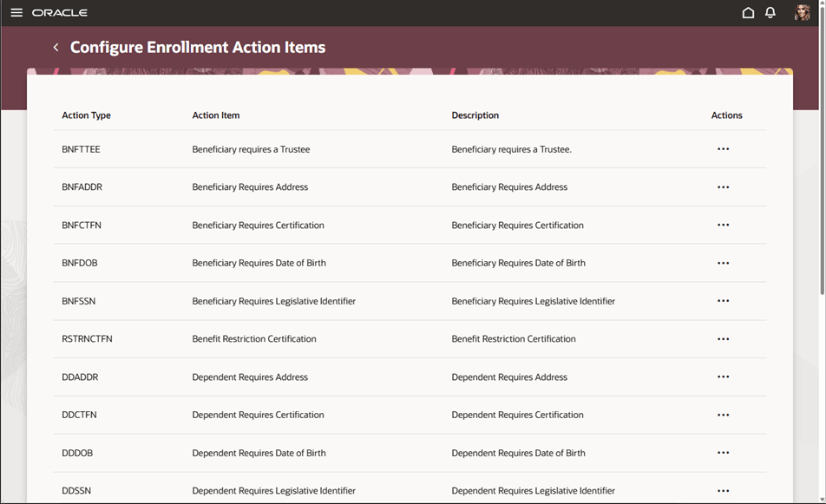Select the DDADDR action type cell
The width and height of the screenshot is (826, 504).
point(80,376)
